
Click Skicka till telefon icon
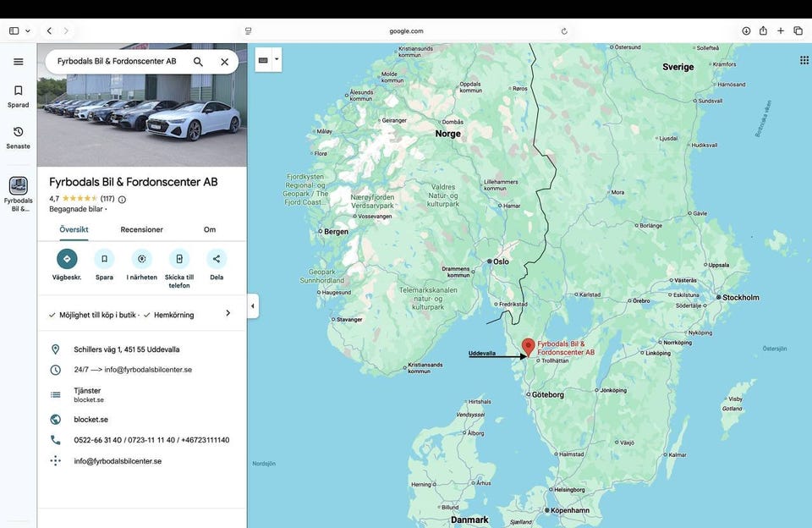coord(178,259)
